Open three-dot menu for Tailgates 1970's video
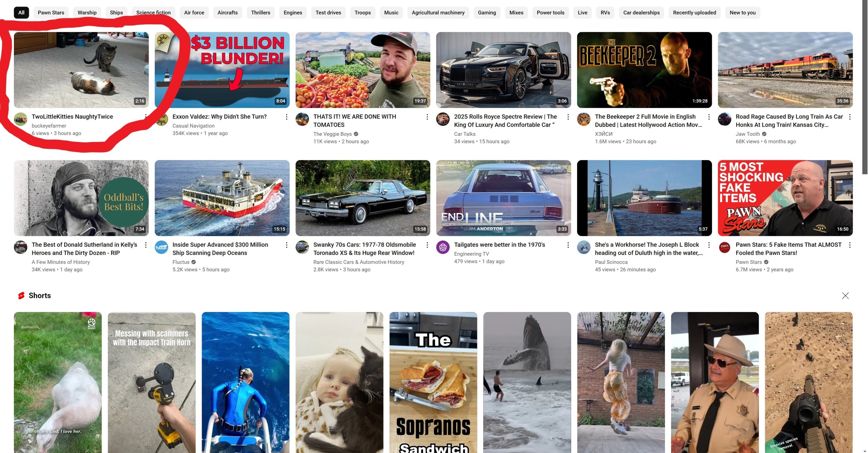Image resolution: width=868 pixels, height=453 pixels. click(x=568, y=245)
